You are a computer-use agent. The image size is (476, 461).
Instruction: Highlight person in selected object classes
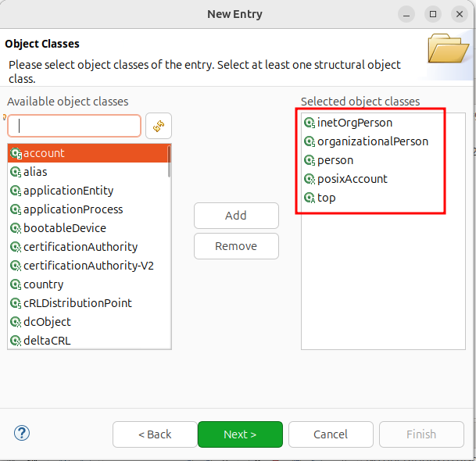335,160
